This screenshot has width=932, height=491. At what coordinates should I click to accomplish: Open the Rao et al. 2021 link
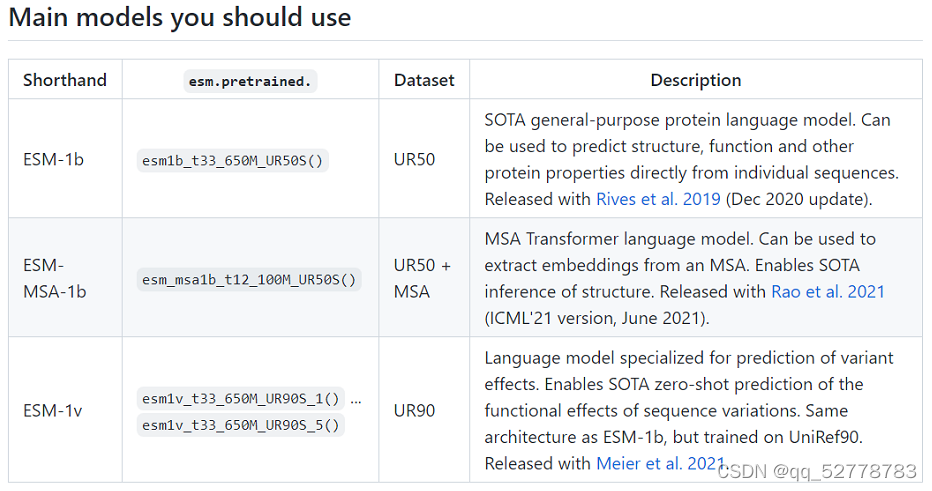[827, 292]
